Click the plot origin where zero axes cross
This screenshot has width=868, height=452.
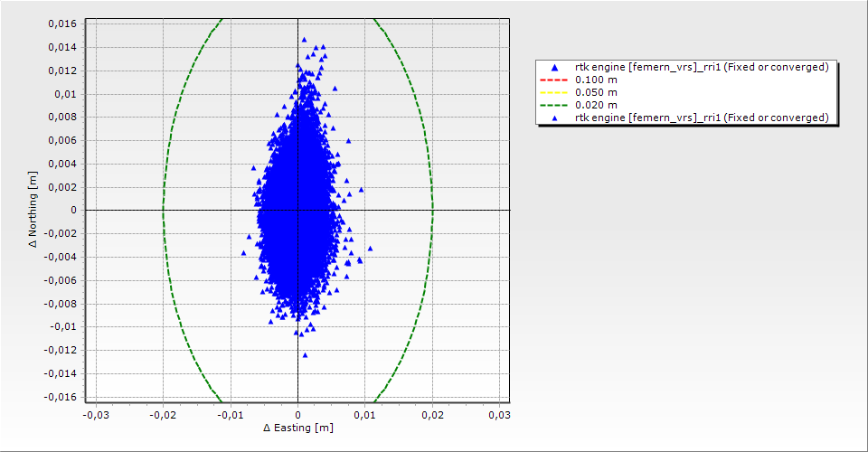click(x=297, y=210)
